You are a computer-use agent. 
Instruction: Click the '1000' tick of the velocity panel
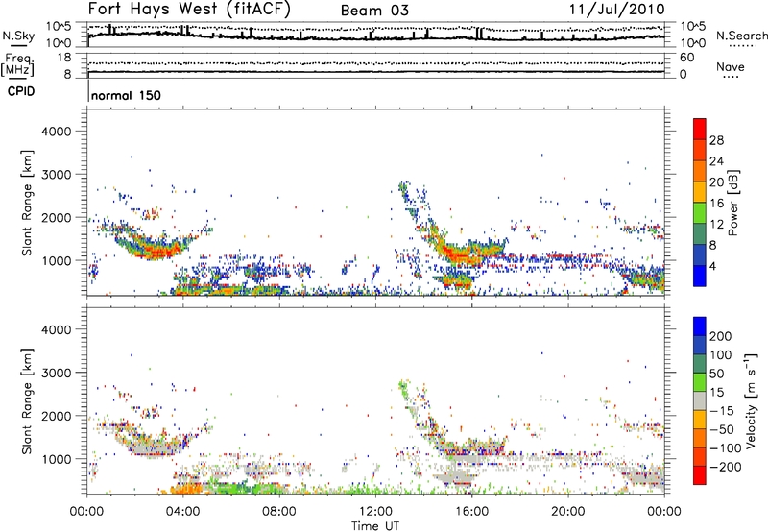tap(57, 459)
